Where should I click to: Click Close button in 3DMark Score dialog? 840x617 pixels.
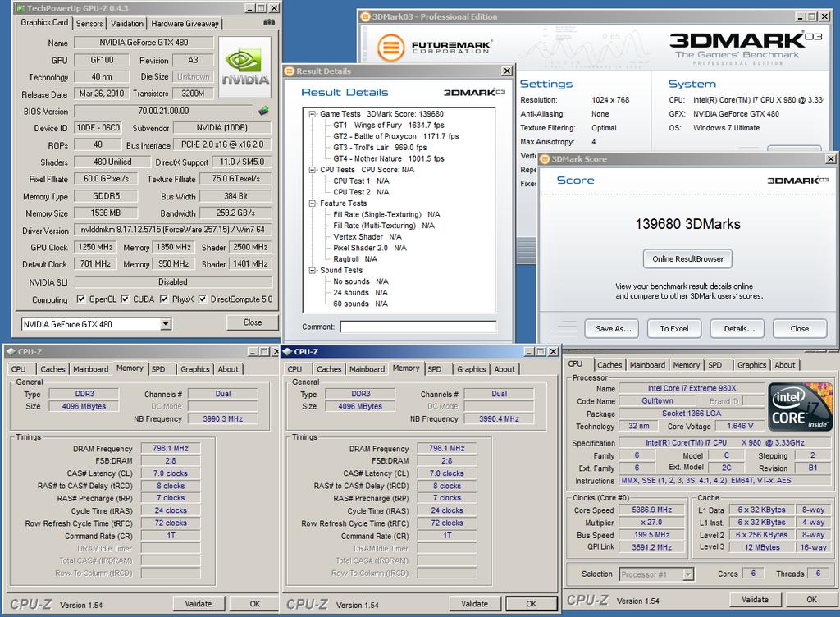800,329
